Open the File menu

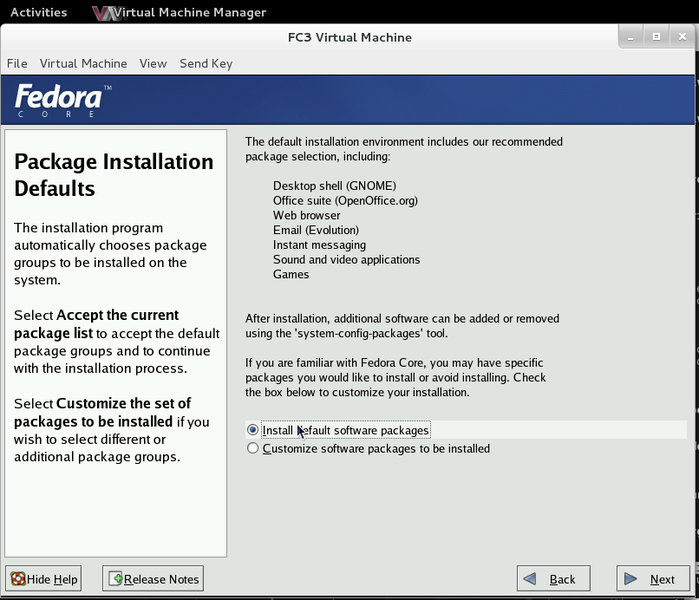pyautogui.click(x=17, y=63)
